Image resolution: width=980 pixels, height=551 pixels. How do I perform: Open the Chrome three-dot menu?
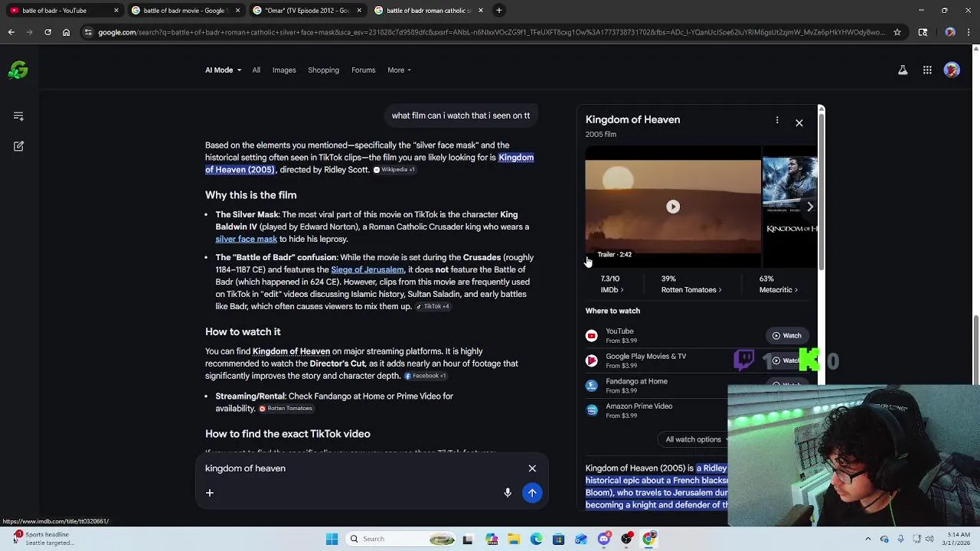click(x=969, y=32)
